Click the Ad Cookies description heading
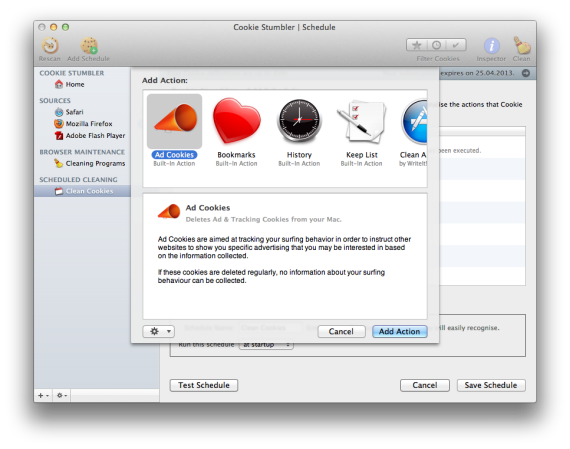The width and height of the screenshot is (570, 449). click(x=208, y=208)
